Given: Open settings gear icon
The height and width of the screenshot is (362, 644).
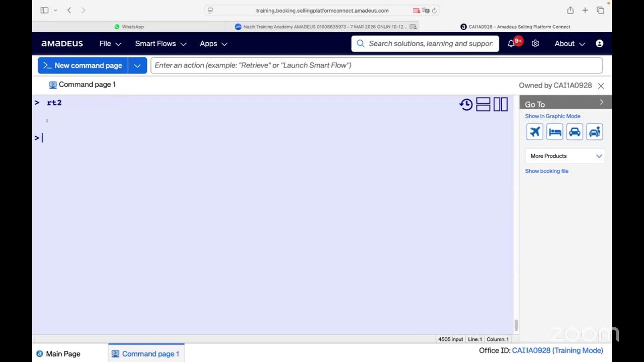Looking at the screenshot, I should point(535,44).
